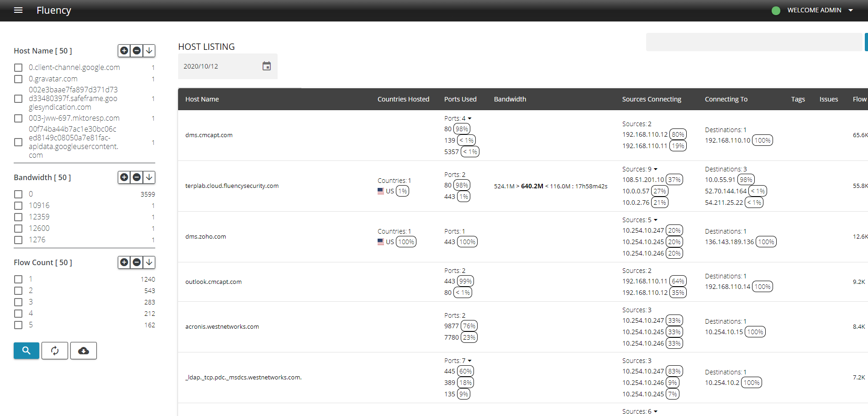Click the Tags column header

pyautogui.click(x=798, y=99)
